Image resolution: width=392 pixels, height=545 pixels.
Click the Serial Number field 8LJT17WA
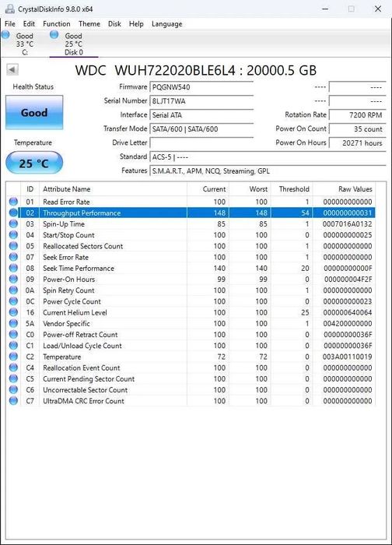click(x=201, y=101)
